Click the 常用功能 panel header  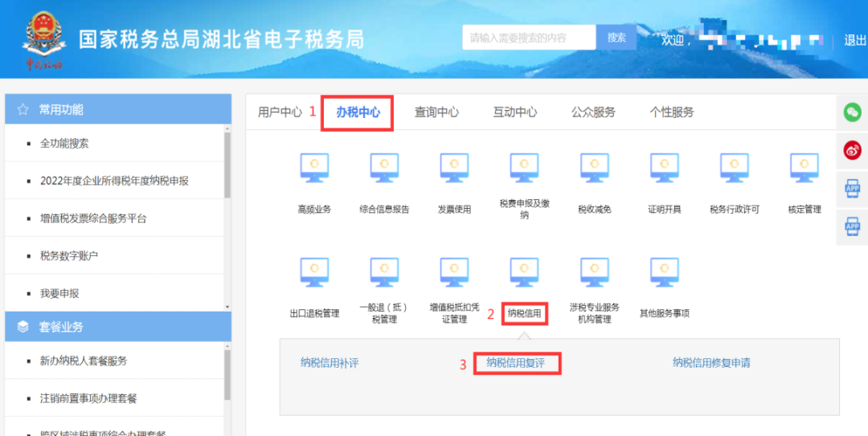point(118,109)
